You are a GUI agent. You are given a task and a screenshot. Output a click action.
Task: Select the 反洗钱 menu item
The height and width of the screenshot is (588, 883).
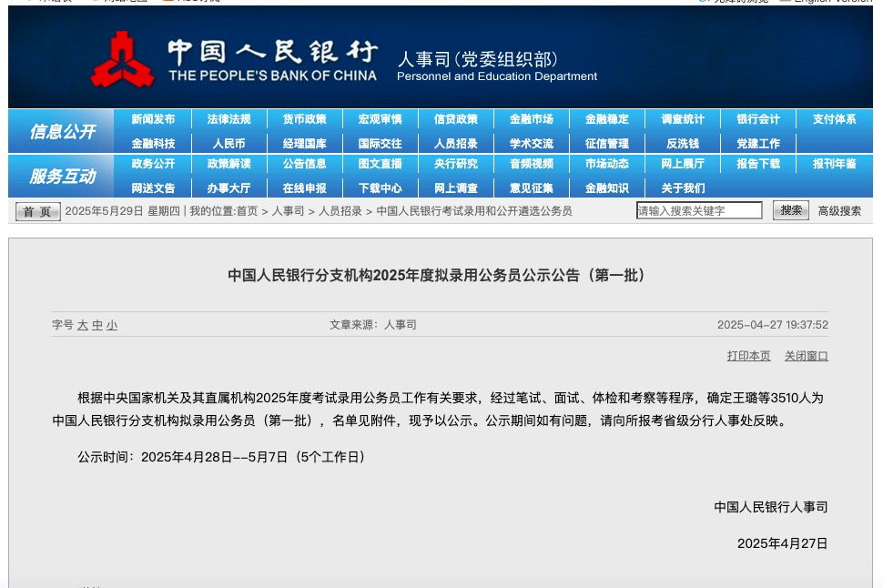pos(683,144)
